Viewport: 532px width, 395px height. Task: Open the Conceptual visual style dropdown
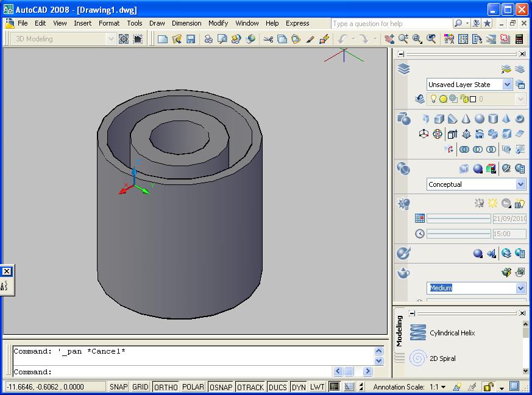[x=520, y=184]
